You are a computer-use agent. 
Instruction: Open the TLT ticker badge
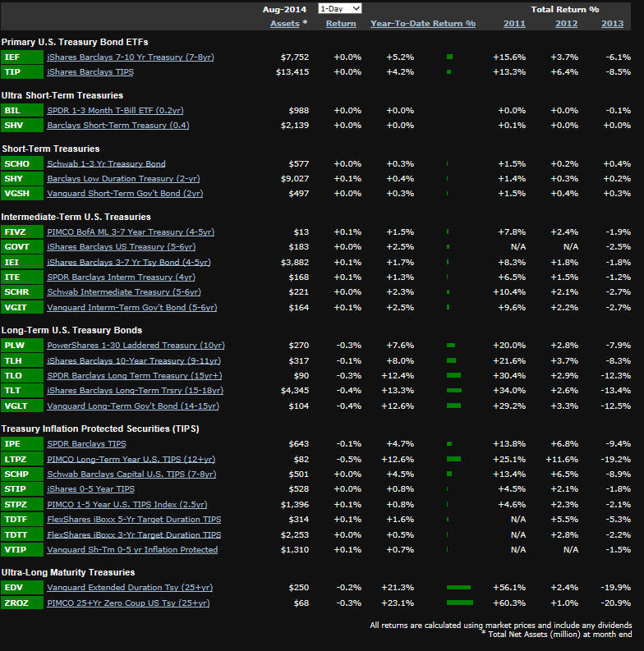tap(21, 391)
